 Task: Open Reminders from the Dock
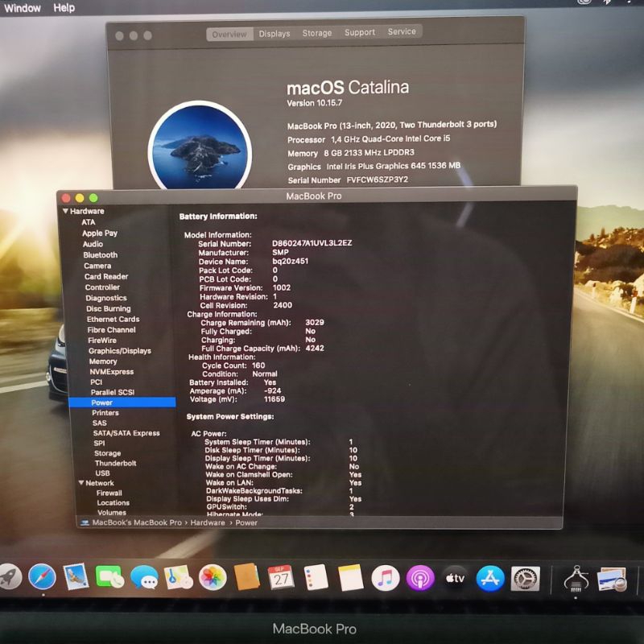(316, 577)
